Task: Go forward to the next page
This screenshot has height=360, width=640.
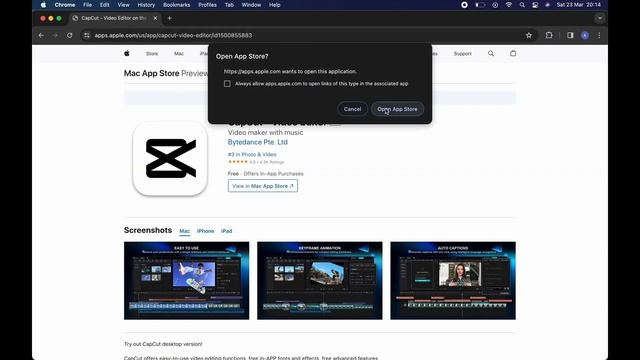Action: (x=55, y=36)
